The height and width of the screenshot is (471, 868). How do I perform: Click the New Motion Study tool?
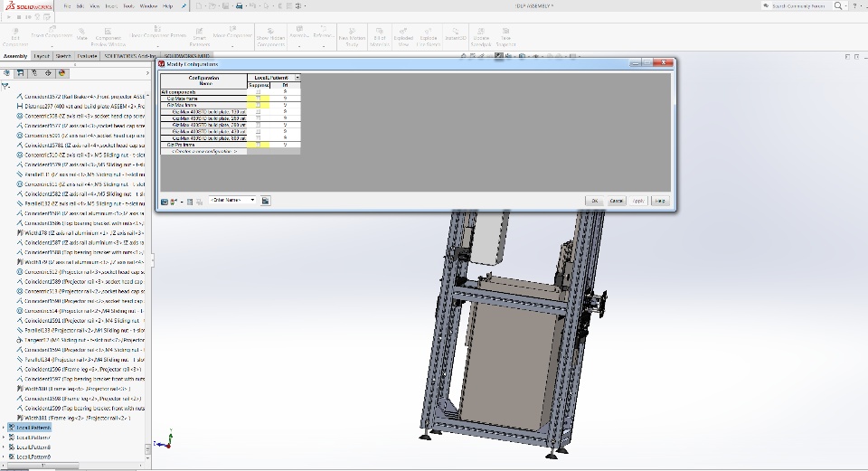point(352,38)
